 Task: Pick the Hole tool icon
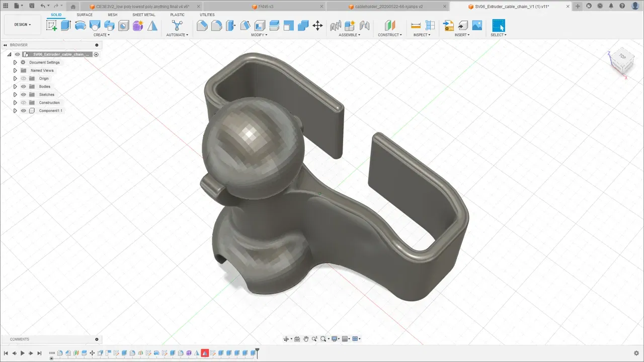tap(124, 26)
